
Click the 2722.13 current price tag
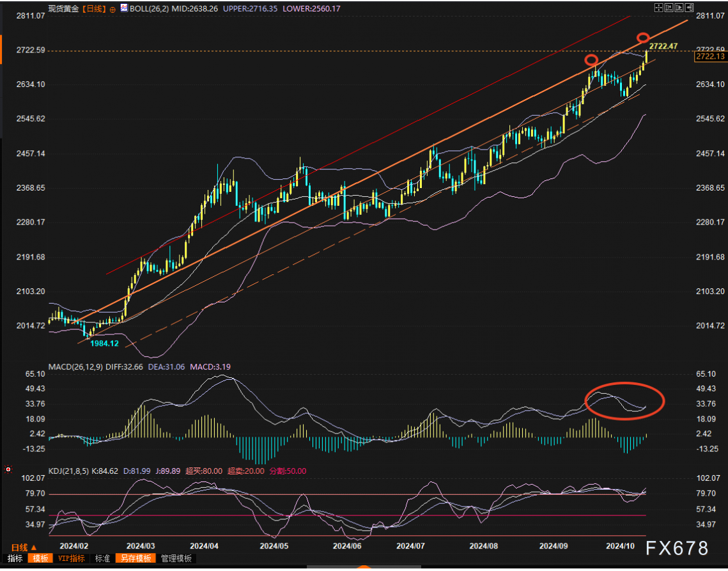tap(709, 57)
